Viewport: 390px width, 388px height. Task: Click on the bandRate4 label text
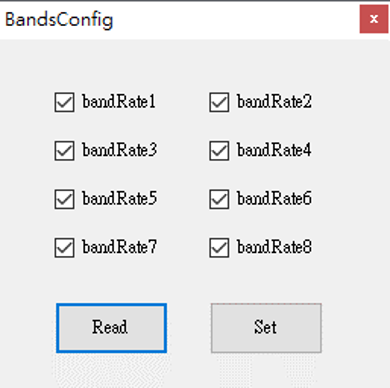tap(274, 150)
